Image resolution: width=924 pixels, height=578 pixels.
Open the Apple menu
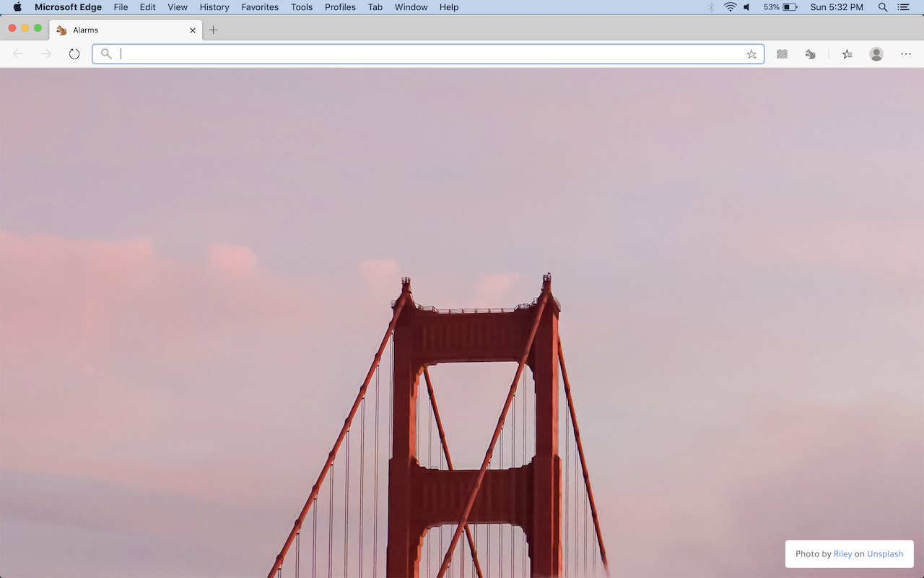(17, 7)
